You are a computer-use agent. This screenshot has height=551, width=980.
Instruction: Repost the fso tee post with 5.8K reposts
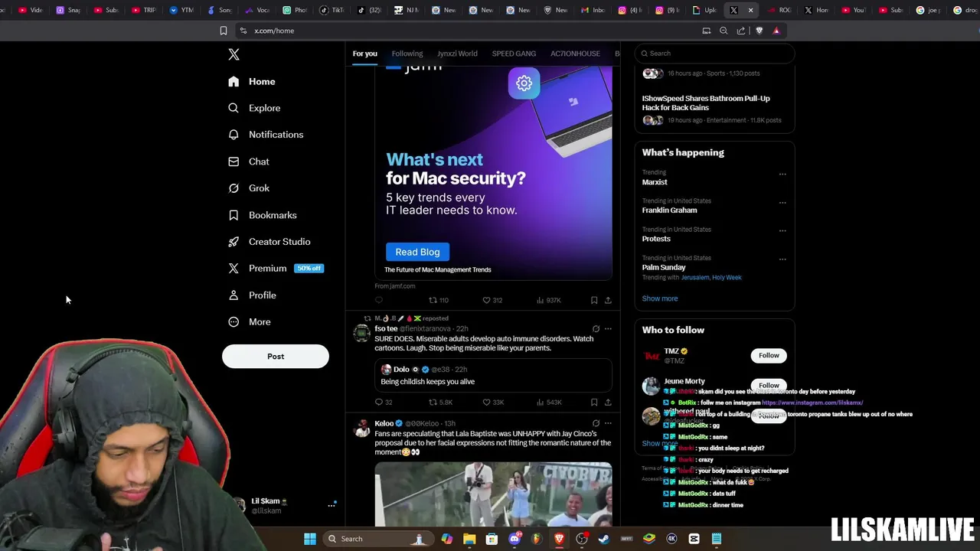[x=440, y=403]
